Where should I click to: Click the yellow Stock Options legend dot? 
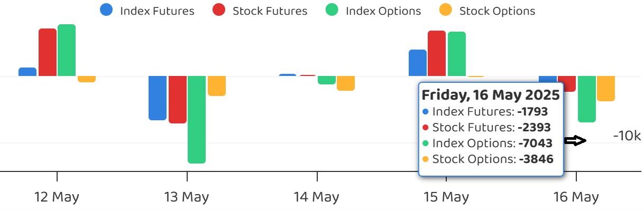point(446,9)
